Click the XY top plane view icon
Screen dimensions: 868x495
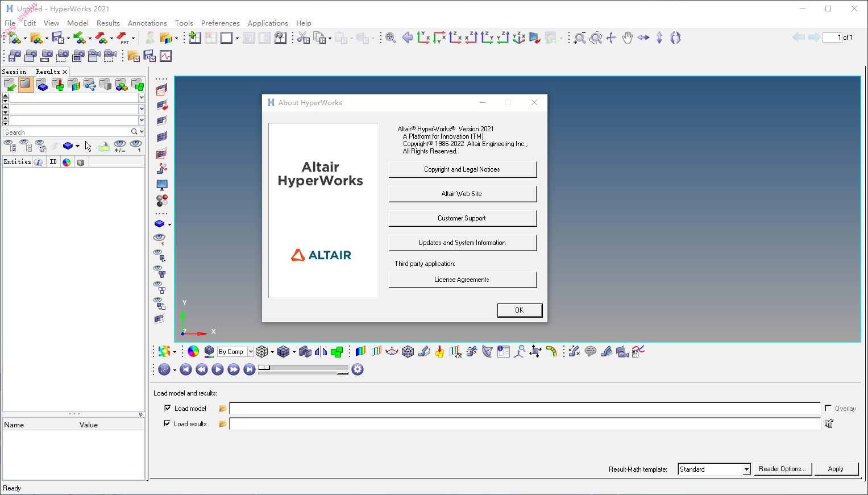423,38
